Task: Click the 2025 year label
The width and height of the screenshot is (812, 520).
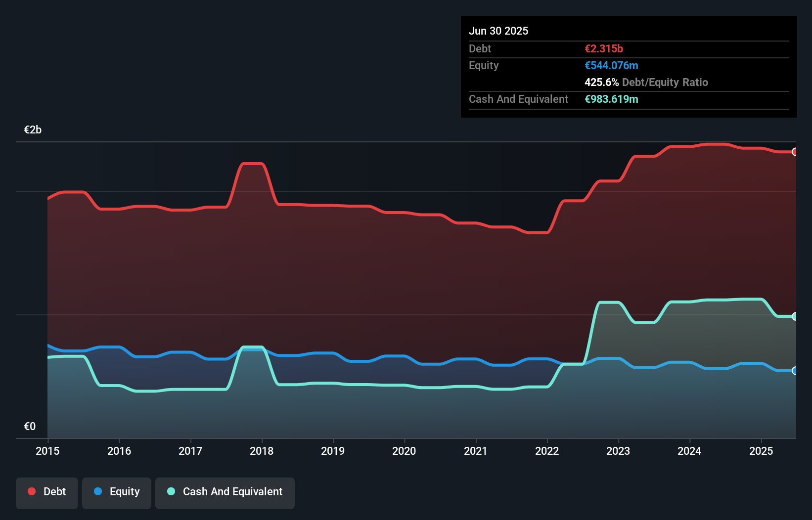Action: 761,451
